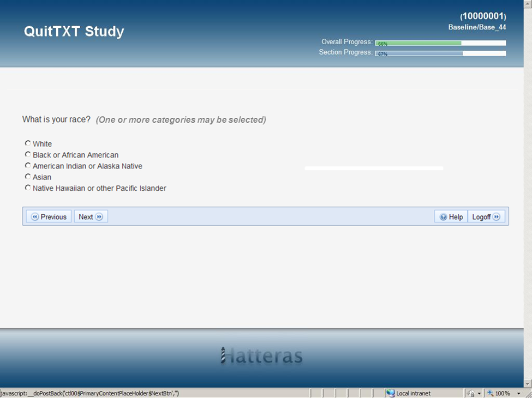The width and height of the screenshot is (532, 398).
Task: Click the QuitTXT Study title
Action: pyautogui.click(x=74, y=31)
